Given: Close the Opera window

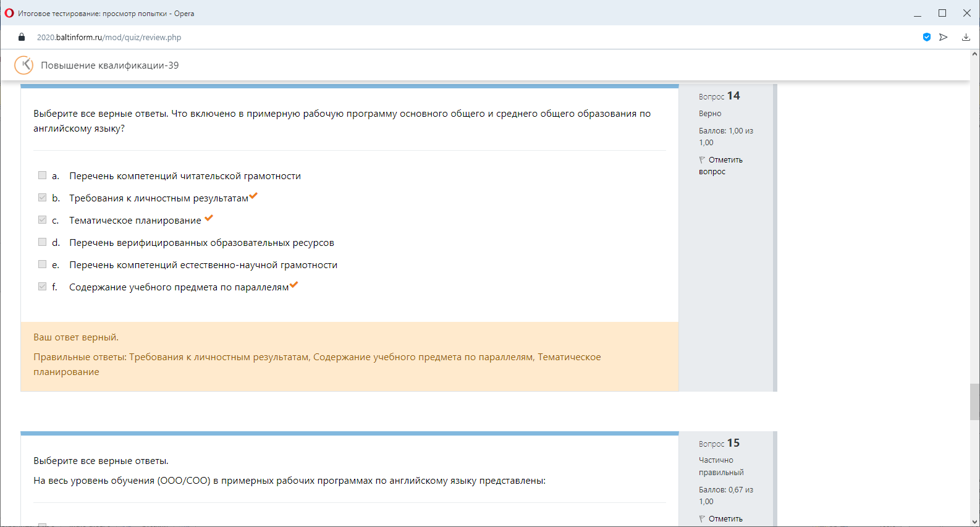Looking at the screenshot, I should click(x=967, y=13).
